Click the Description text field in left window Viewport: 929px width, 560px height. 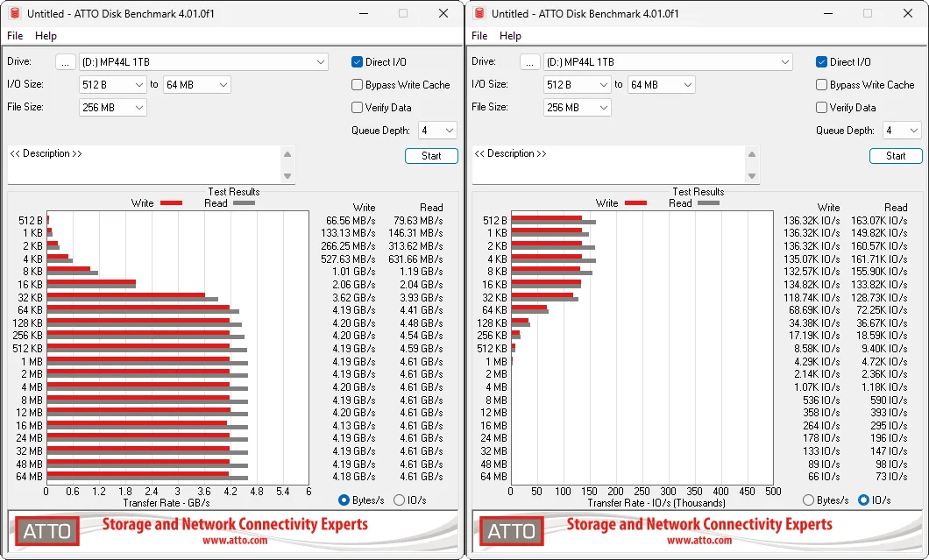point(144,166)
